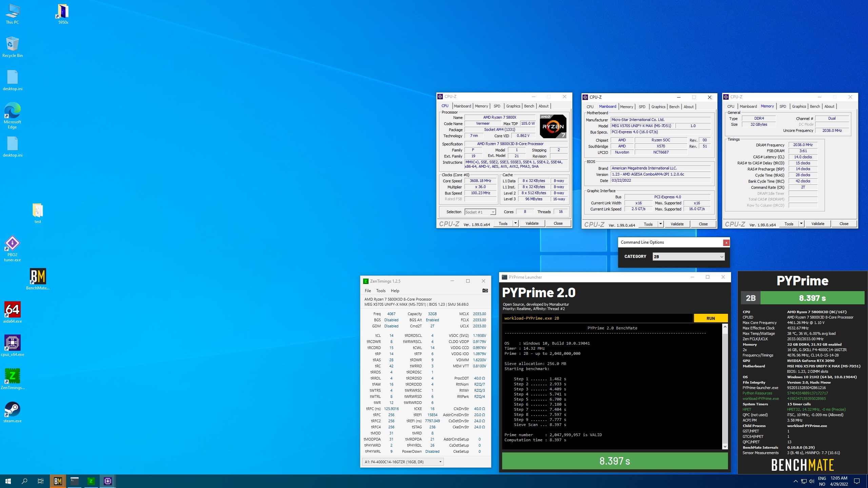The width and height of the screenshot is (868, 488).
Task: Open the Help menu in ZenTimings
Action: 395,291
